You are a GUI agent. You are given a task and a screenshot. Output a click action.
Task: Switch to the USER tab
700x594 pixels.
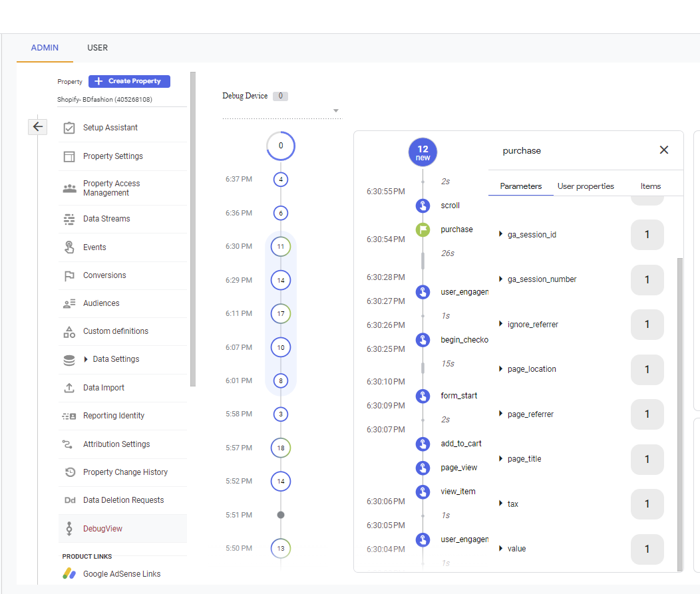pos(97,48)
